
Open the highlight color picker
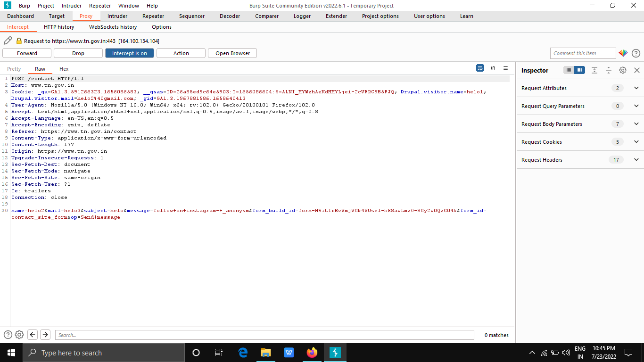pyautogui.click(x=623, y=53)
